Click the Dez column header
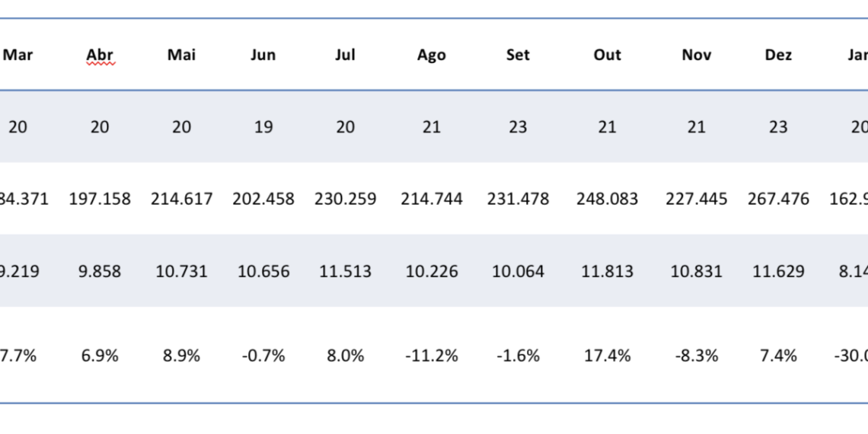 778,55
